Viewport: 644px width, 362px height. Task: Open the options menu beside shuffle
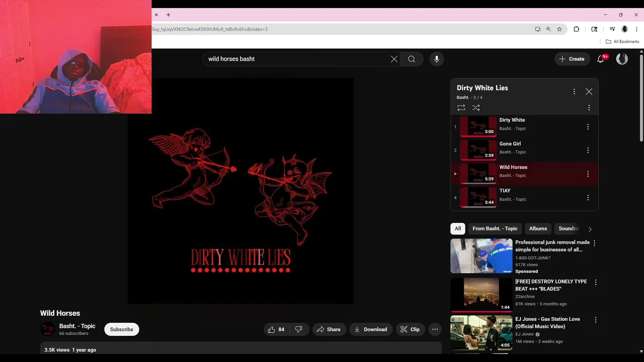589,108
